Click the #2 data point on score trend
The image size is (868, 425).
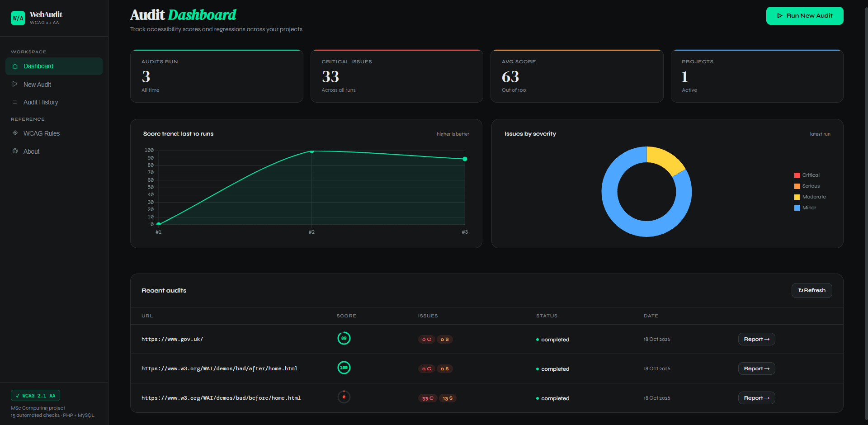311,151
